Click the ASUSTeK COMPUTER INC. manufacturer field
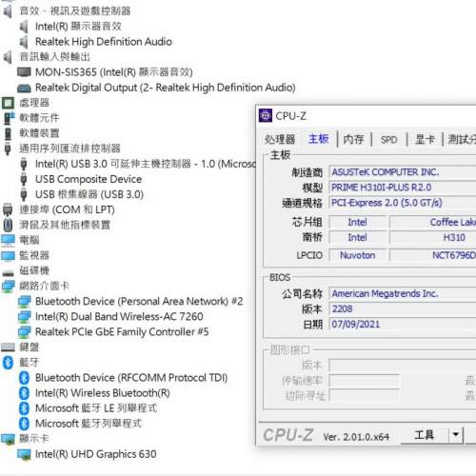This screenshot has height=476, width=476. click(403, 172)
